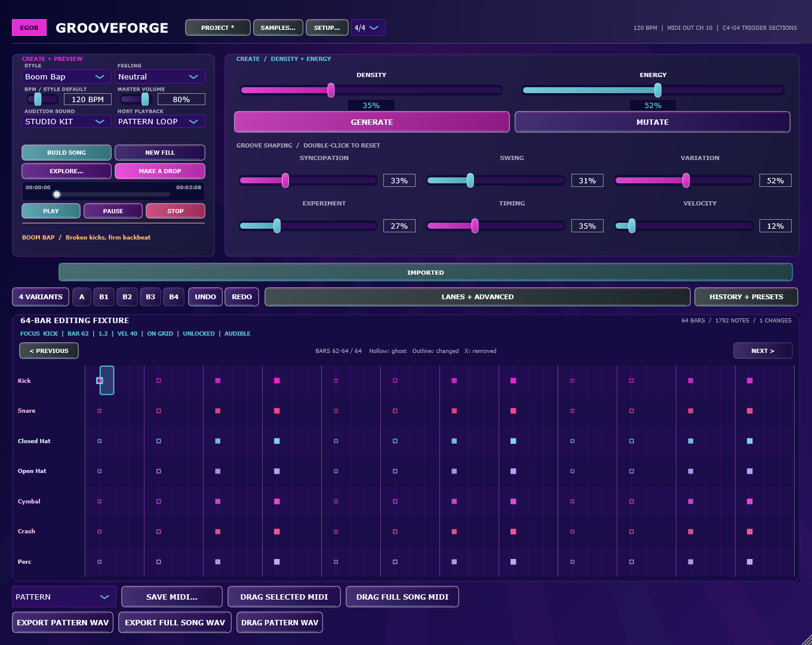This screenshot has height=645, width=812.
Task: Go to next bars with Next button
Action: click(x=763, y=351)
